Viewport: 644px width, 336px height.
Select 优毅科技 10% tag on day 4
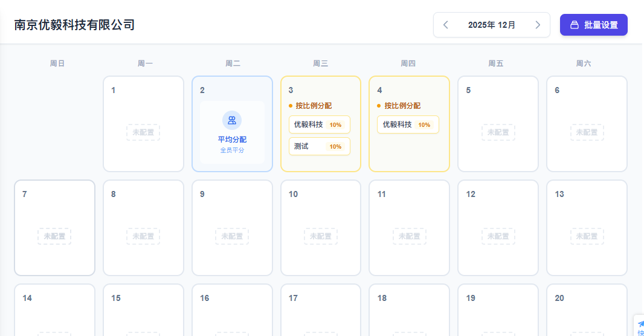coord(408,124)
